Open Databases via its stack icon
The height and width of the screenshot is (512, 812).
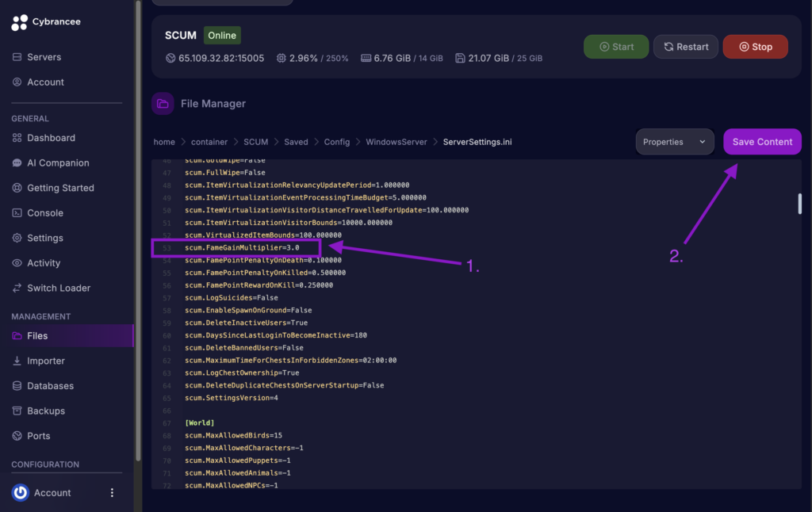pyautogui.click(x=17, y=385)
